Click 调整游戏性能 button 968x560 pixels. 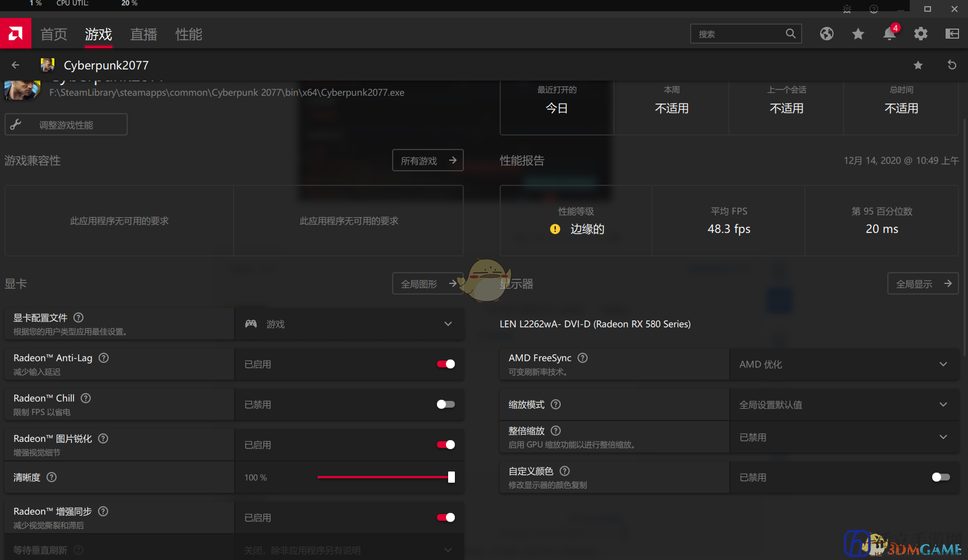66,124
